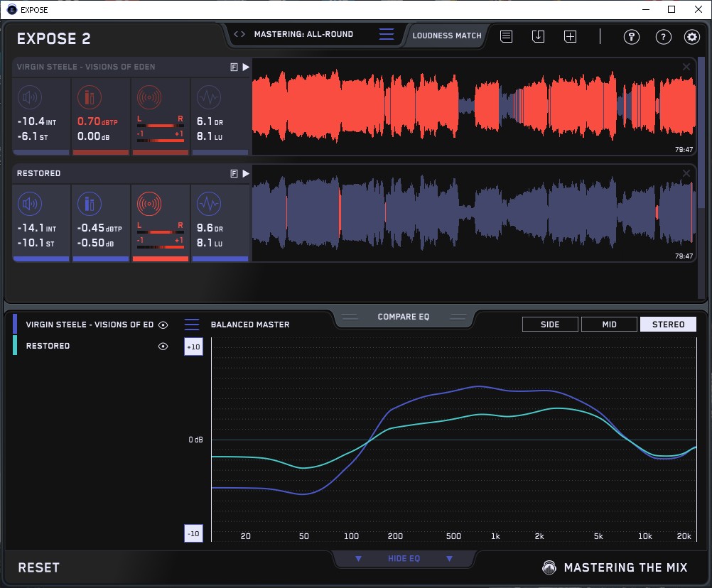Screen dimensions: 712x588
Task: Collapse the EQ panel with Hide EQ
Action: (x=404, y=559)
